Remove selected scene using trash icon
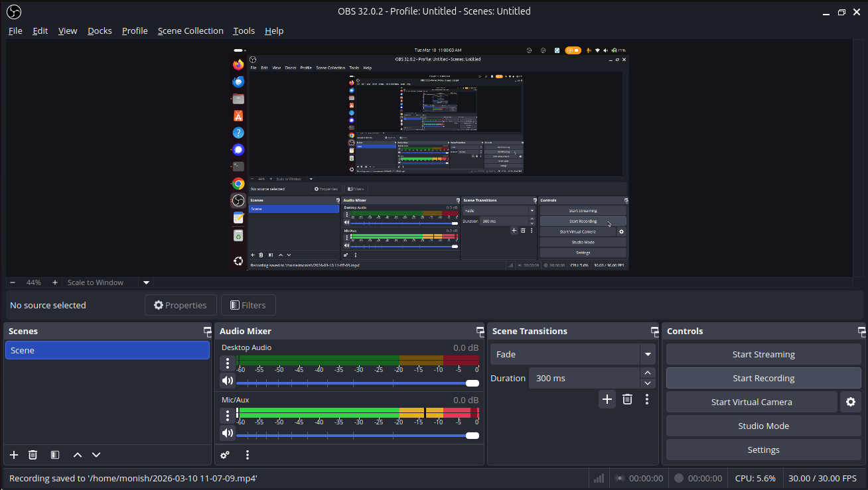Screen dimensions: 868x490 pos(33,455)
